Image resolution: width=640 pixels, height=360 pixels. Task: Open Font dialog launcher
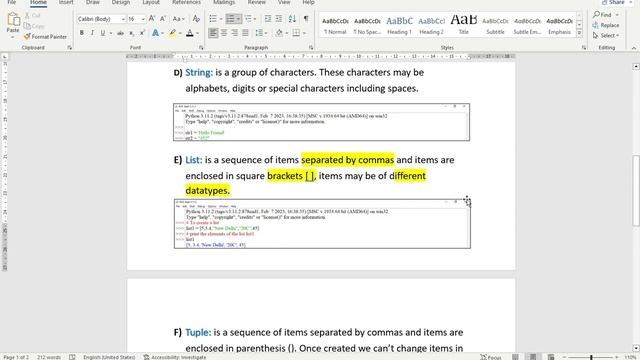point(201,48)
